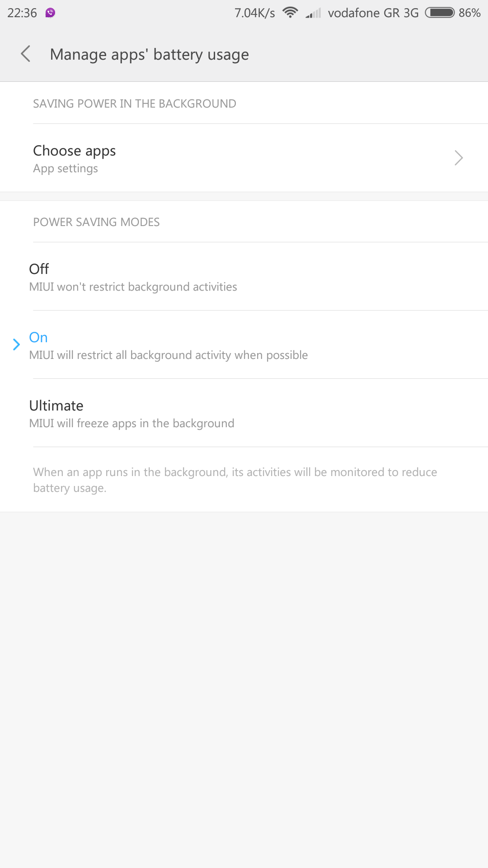Viewport: 488px width, 868px height.
Task: Select the Off power saving mode
Action: [39, 269]
